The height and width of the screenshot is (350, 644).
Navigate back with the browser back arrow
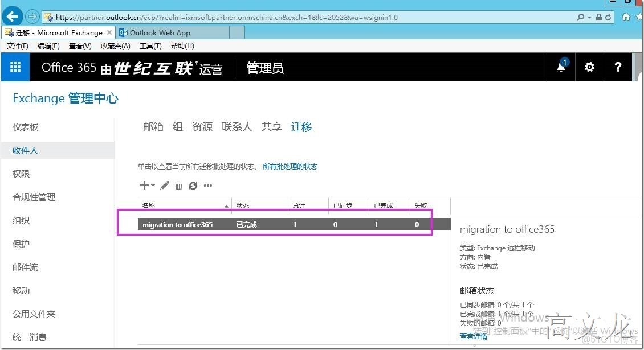[11, 17]
